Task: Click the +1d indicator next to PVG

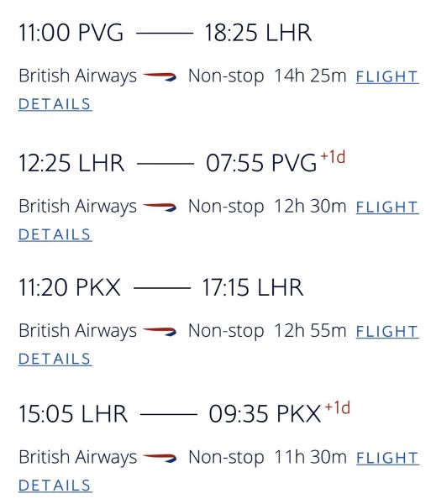Action: pyautogui.click(x=333, y=157)
